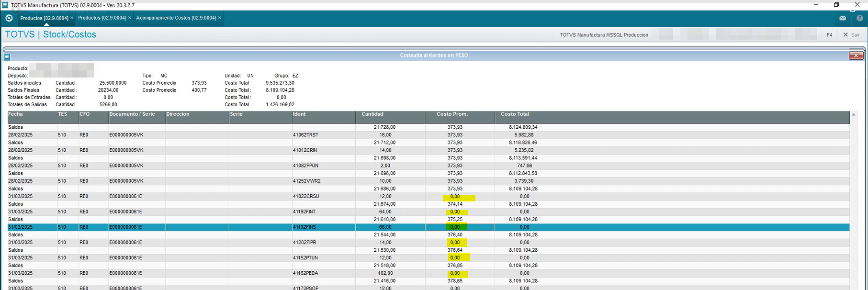Select row with ident 41022CRSU

(x=428, y=196)
